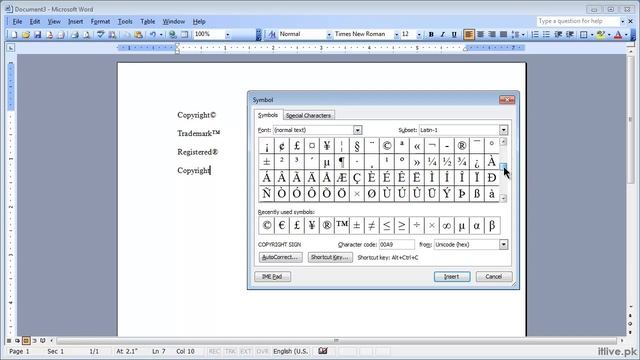
Task: Open the File menu
Action: click(x=17, y=21)
